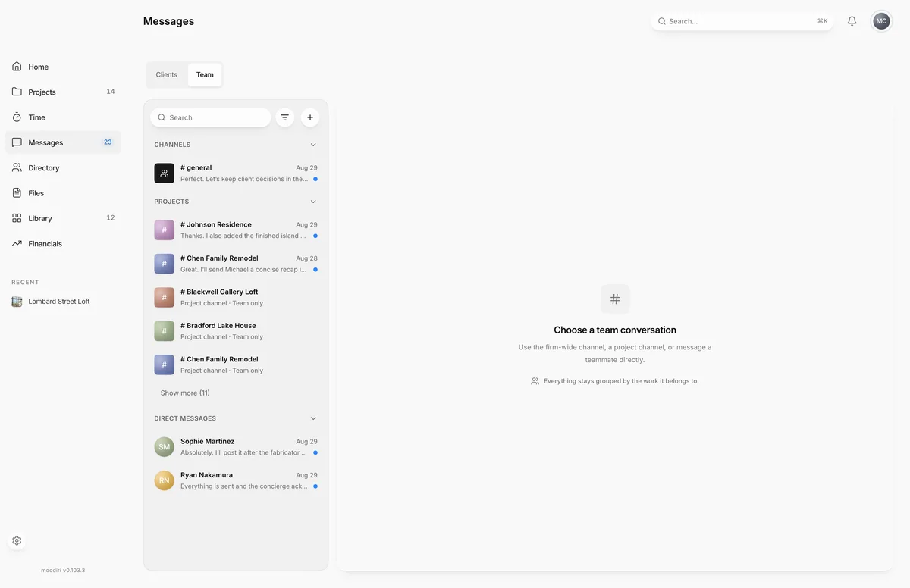Viewport: 910px width, 588px height.
Task: Go to Directory in the sidebar
Action: point(63,167)
